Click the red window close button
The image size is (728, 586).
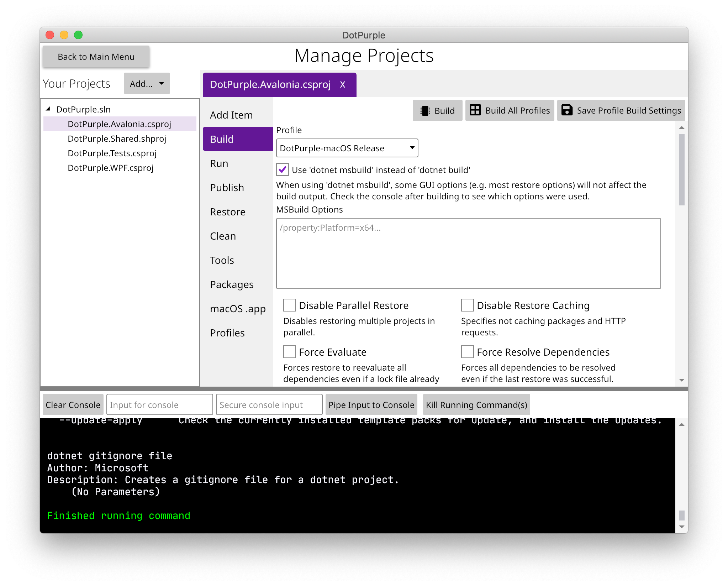click(x=50, y=35)
